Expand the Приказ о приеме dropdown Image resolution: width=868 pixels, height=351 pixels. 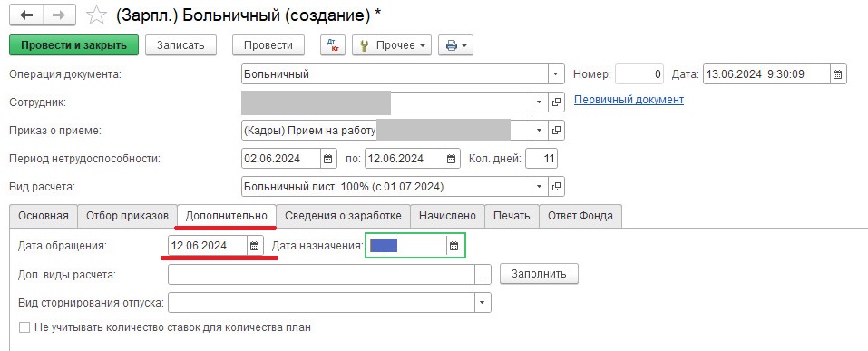click(x=539, y=131)
